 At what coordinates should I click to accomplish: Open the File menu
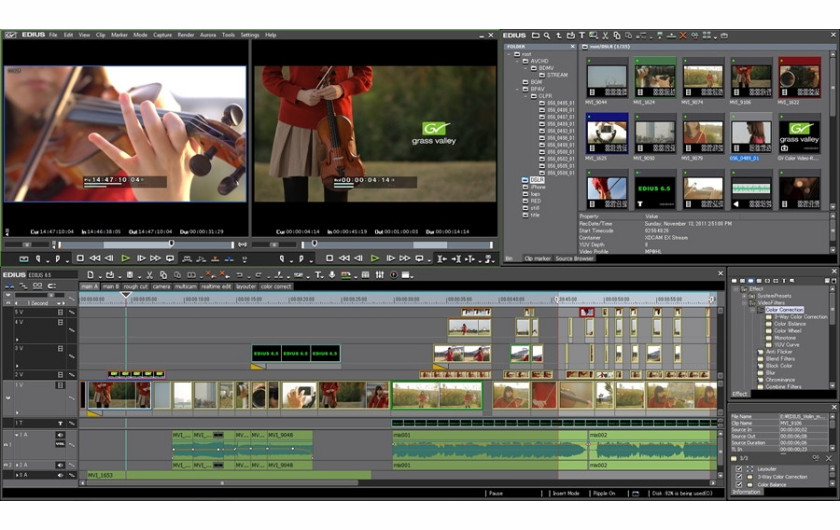coord(53,35)
